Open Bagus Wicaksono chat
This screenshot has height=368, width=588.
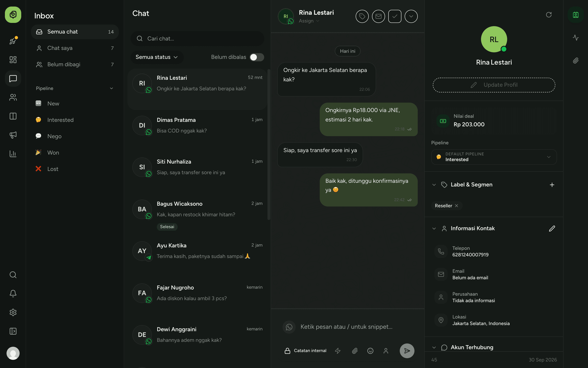pos(197,215)
